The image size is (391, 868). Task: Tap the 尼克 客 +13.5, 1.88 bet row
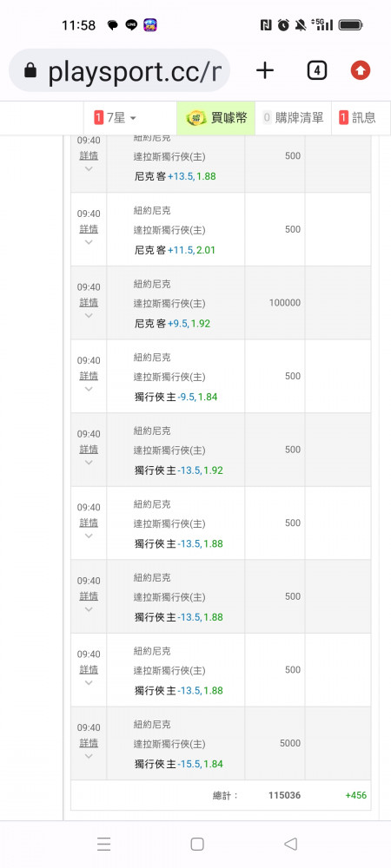(x=221, y=164)
